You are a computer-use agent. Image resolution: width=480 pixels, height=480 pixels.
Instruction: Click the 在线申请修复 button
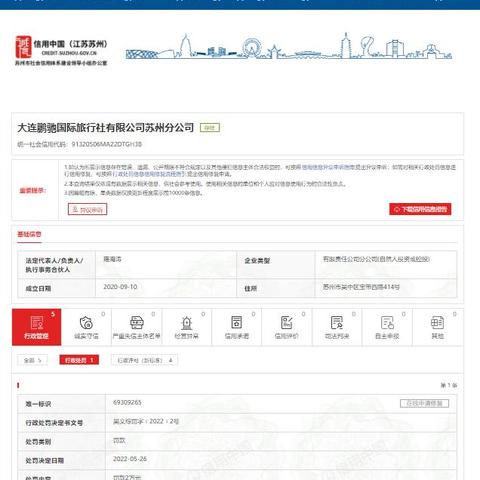coord(424,403)
